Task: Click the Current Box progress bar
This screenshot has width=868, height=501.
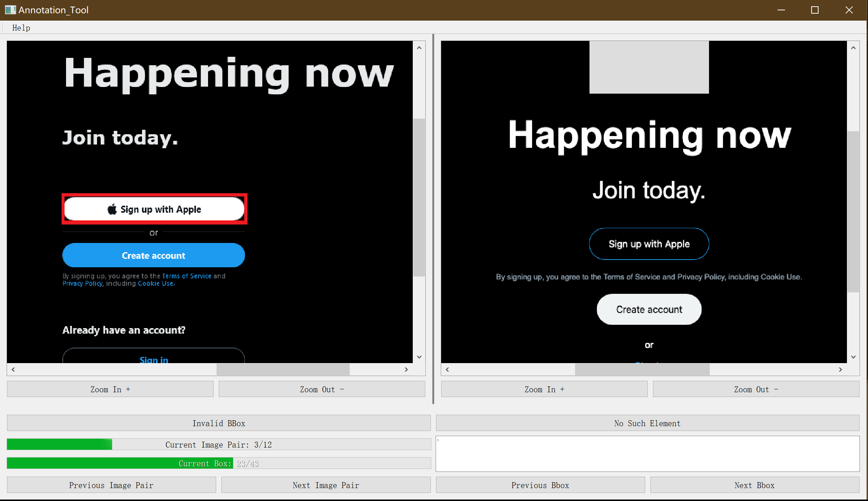Action: click(218, 463)
